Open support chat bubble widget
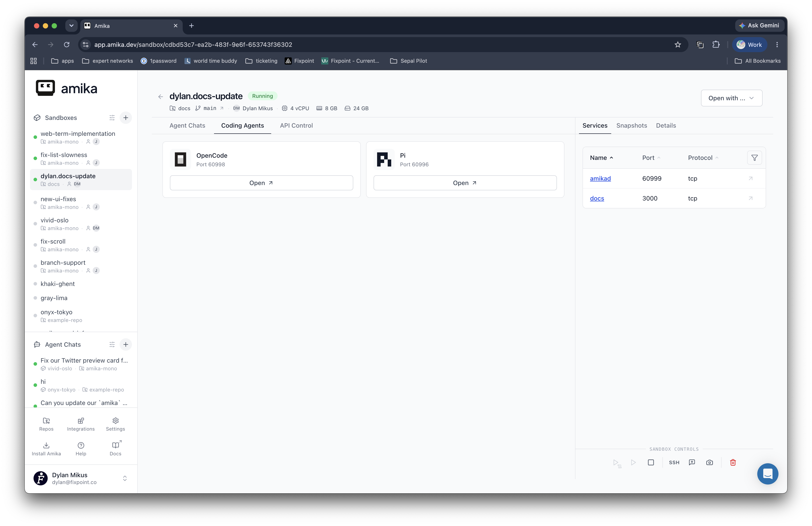 point(768,473)
